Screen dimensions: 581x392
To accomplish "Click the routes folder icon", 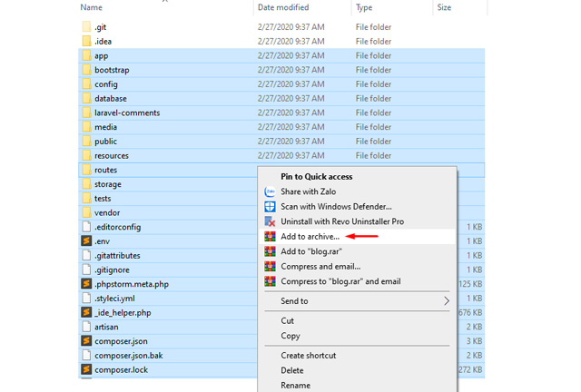I will coord(86,170).
